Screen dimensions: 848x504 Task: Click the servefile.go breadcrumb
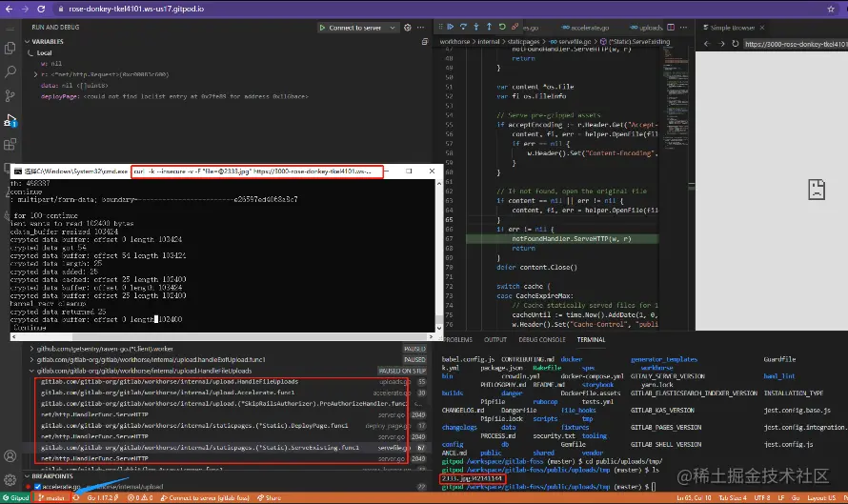[570, 42]
